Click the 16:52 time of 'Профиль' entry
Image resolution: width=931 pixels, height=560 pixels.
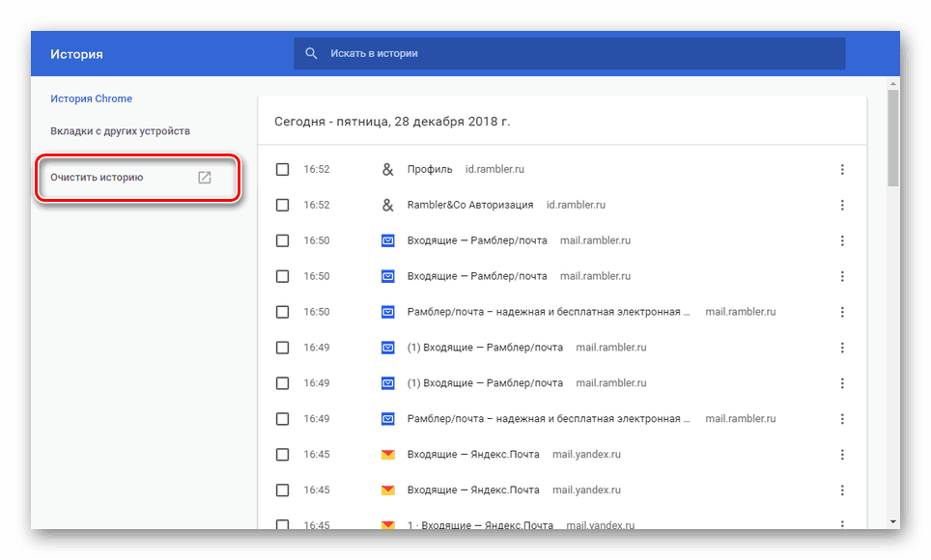tap(317, 169)
